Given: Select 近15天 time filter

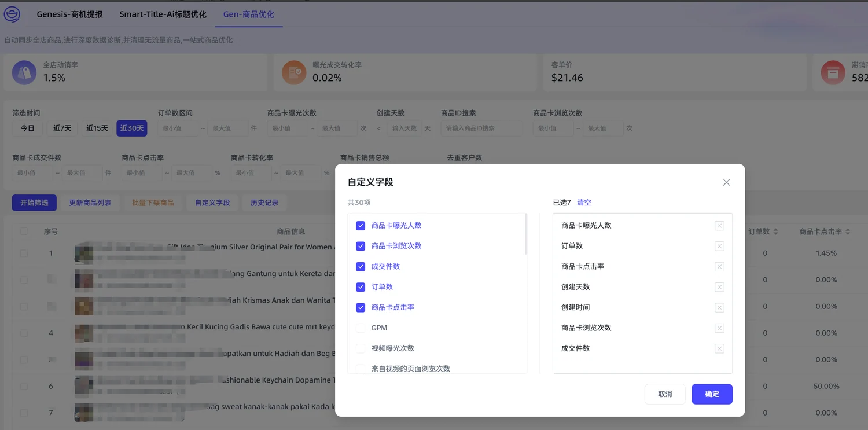Looking at the screenshot, I should (97, 128).
